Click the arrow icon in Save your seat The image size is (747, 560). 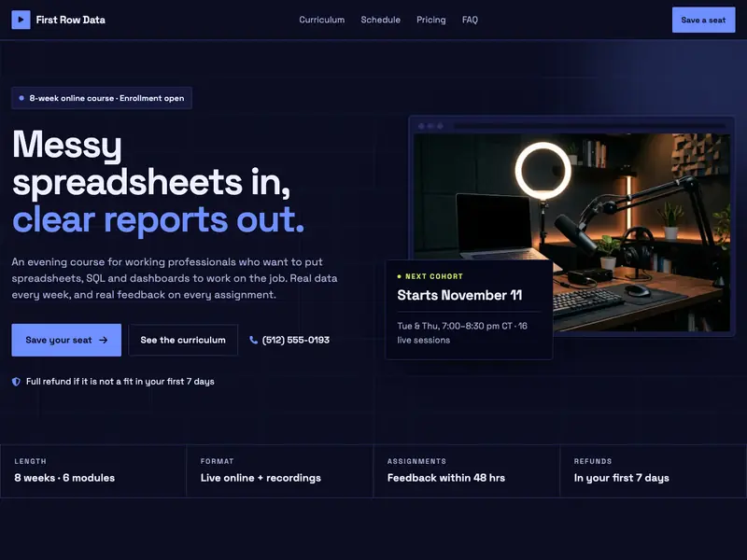point(104,340)
